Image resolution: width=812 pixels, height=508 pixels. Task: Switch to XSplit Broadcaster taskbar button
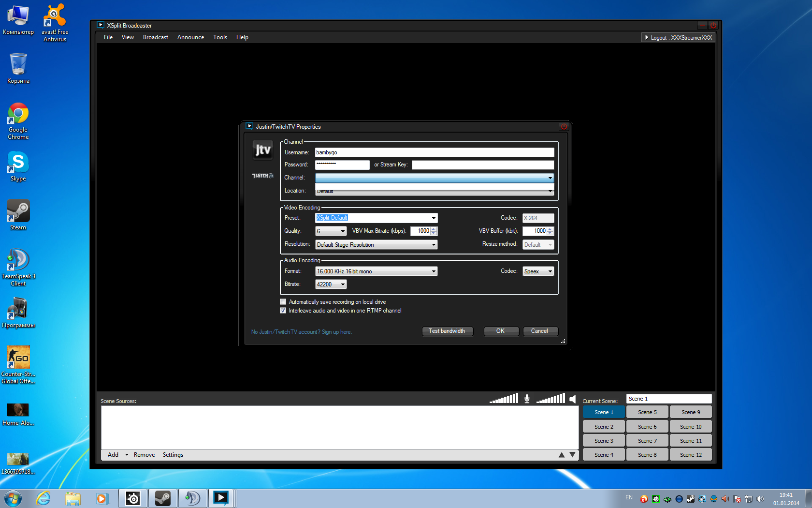click(221, 498)
